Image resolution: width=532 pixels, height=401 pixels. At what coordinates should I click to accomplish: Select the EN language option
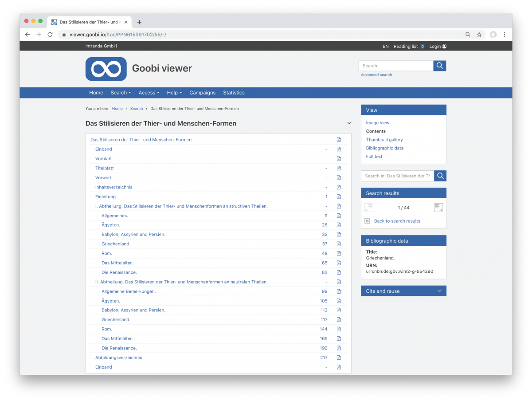pyautogui.click(x=385, y=46)
